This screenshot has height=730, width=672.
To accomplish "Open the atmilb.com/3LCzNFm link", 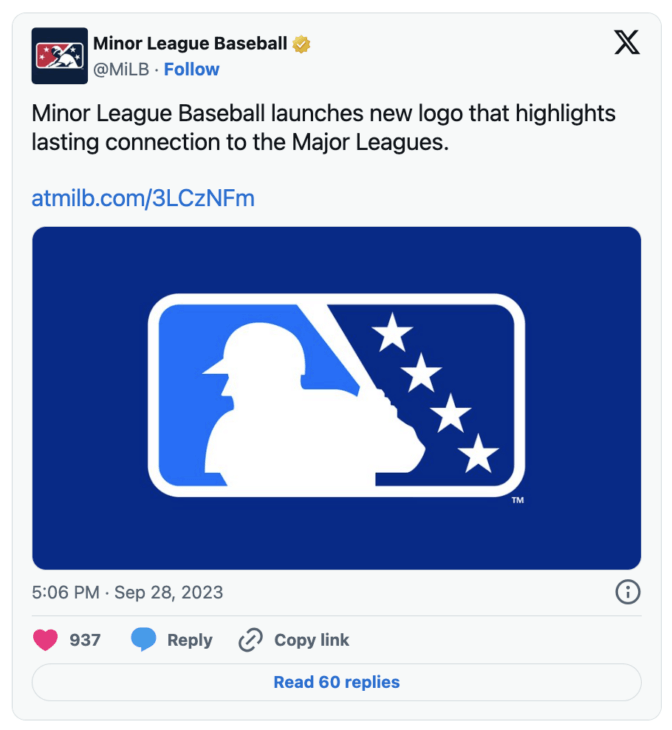I will [143, 198].
